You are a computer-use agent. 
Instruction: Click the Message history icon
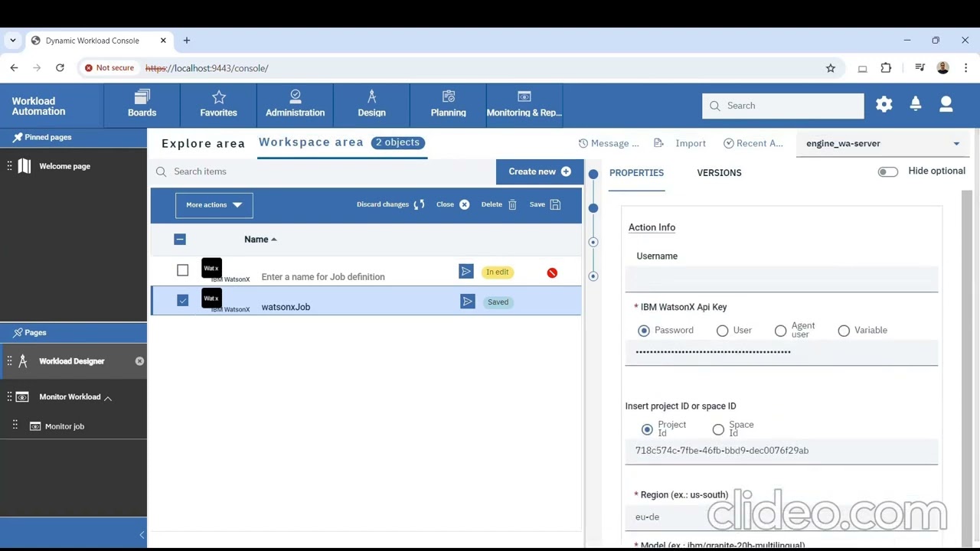[x=583, y=143]
